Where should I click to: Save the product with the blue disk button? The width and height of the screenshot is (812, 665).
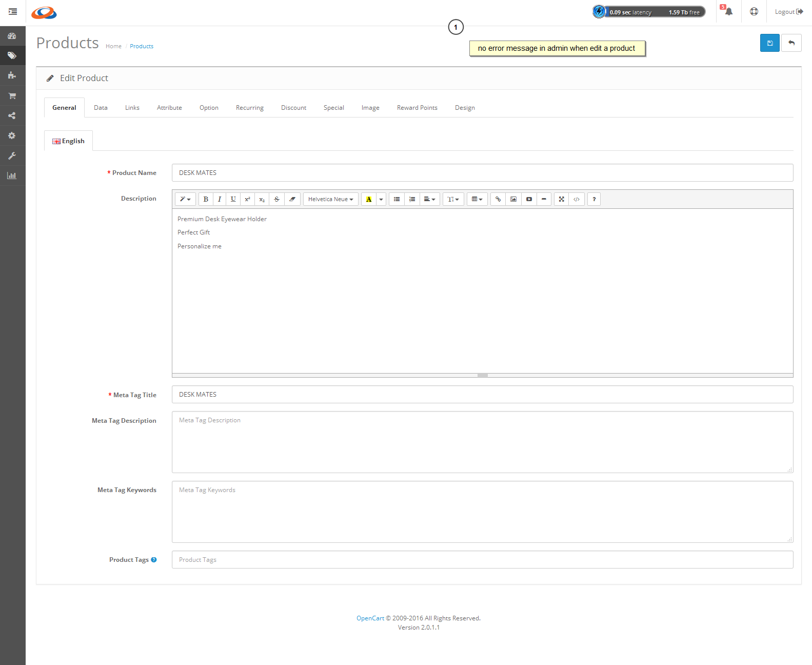[x=770, y=43]
